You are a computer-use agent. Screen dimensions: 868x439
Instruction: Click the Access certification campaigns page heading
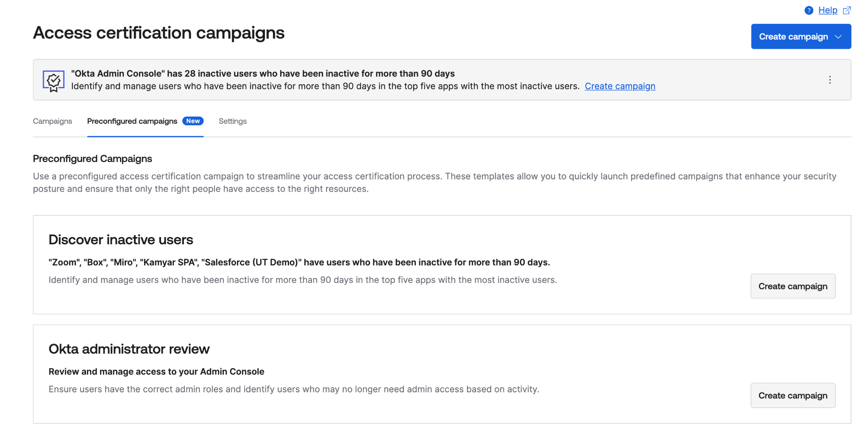[159, 33]
